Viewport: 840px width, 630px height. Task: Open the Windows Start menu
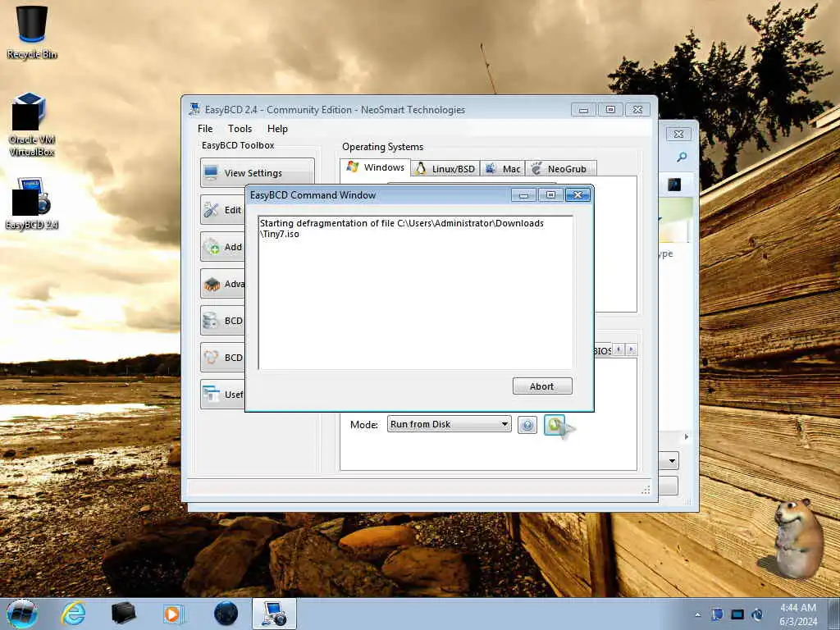pos(22,614)
